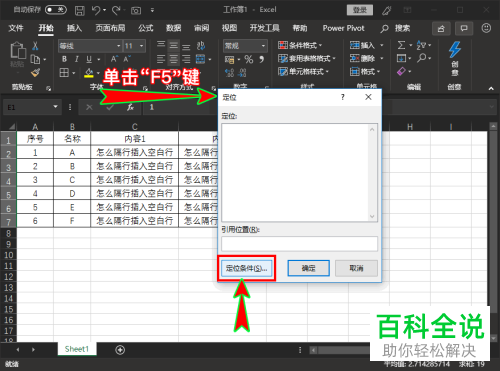Select the Sheet1 worksheet tab
This screenshot has width=500, height=371.
(77, 349)
